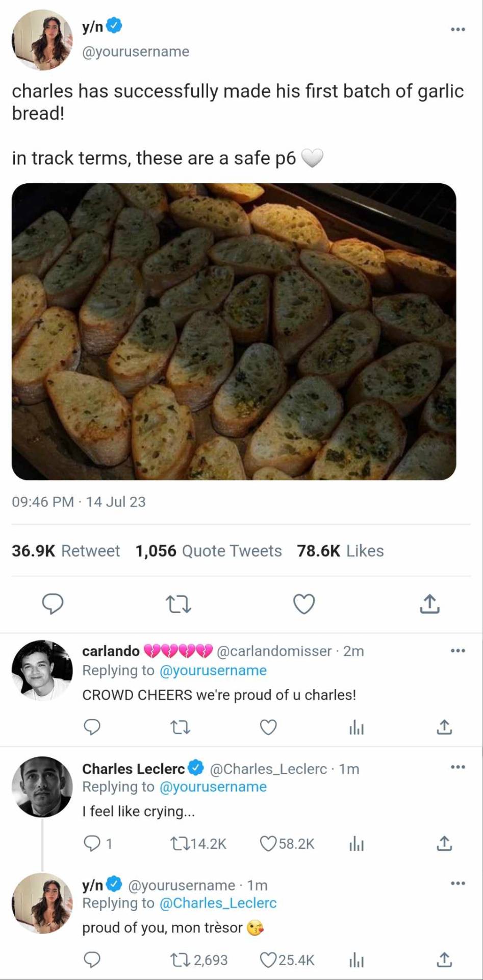
Task: Retweet the main garlic bread tweet
Action: click(x=179, y=604)
